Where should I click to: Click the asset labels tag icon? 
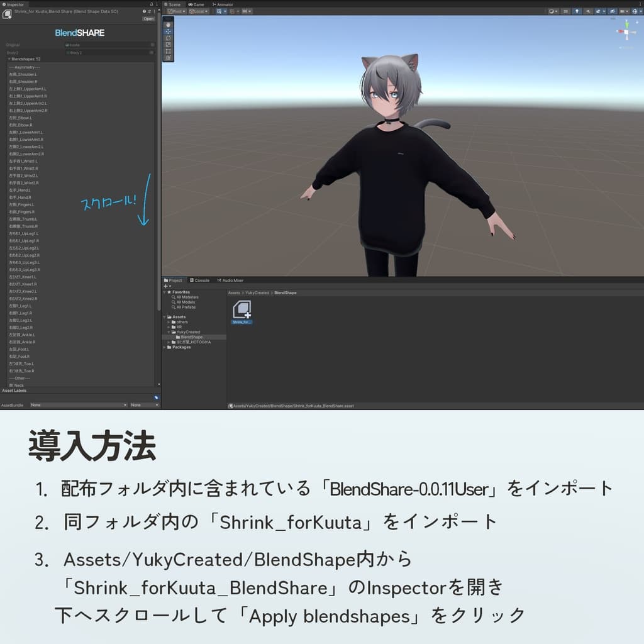coord(156,397)
